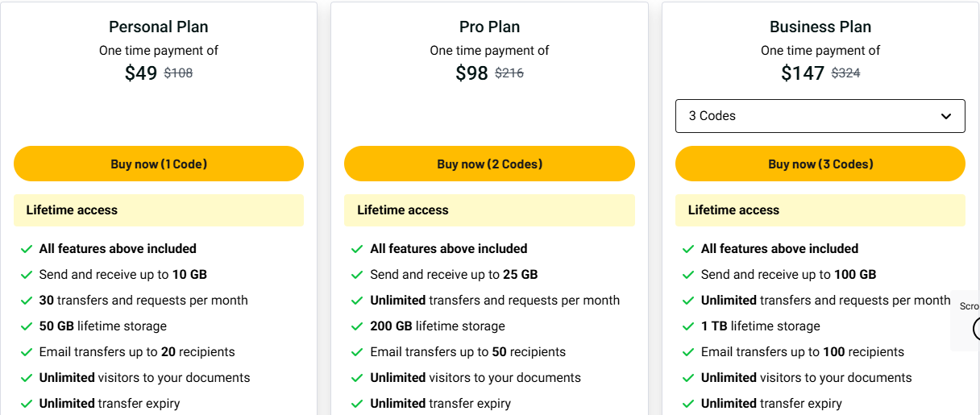Click Buy now (1 Code) button

click(159, 164)
